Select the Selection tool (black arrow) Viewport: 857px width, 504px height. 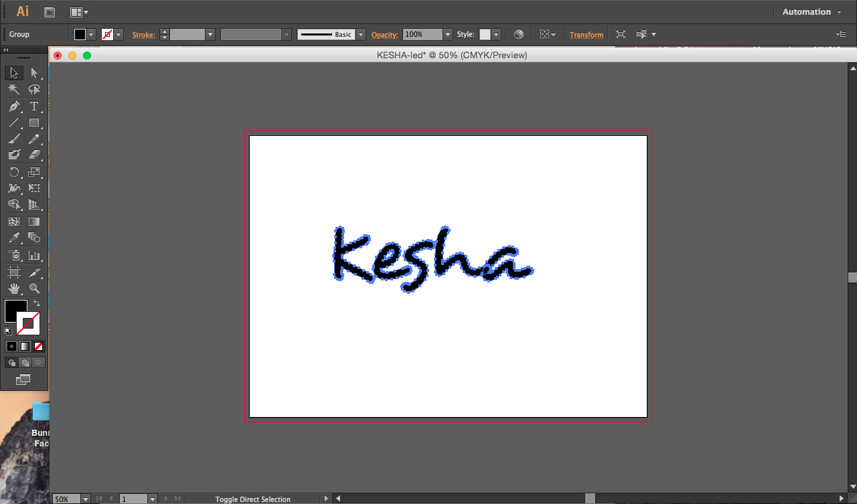(14, 73)
